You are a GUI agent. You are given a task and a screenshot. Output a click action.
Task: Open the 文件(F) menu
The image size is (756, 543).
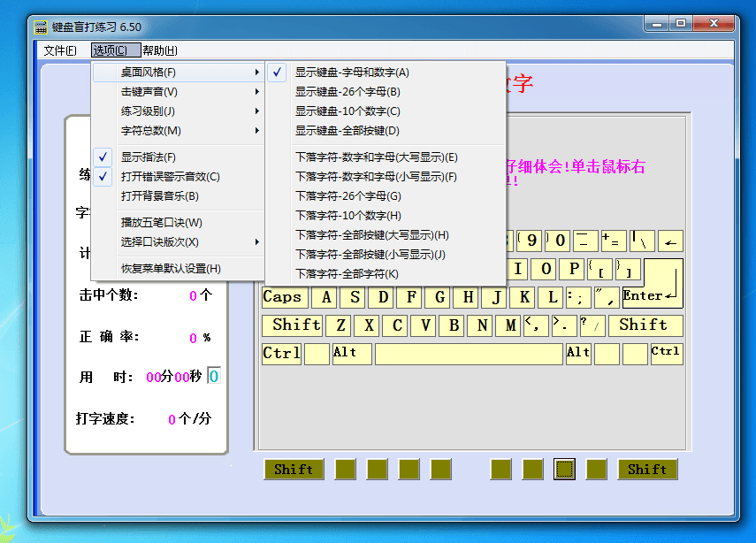pyautogui.click(x=60, y=50)
